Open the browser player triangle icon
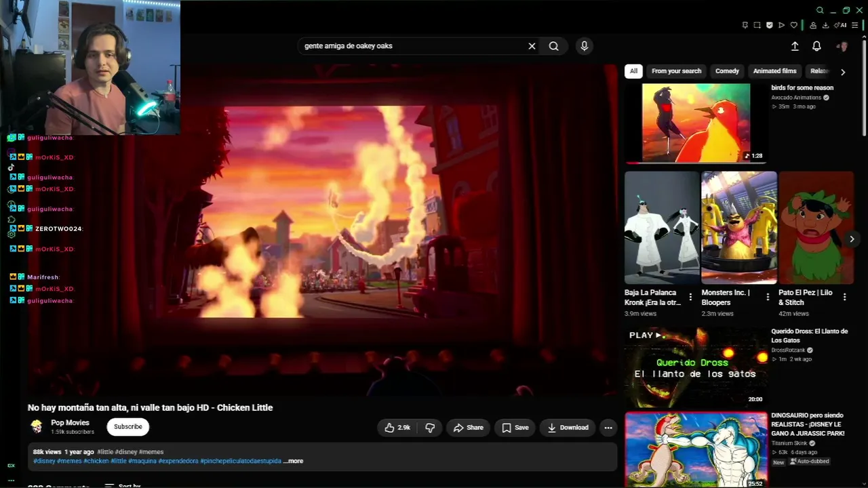 782,25
